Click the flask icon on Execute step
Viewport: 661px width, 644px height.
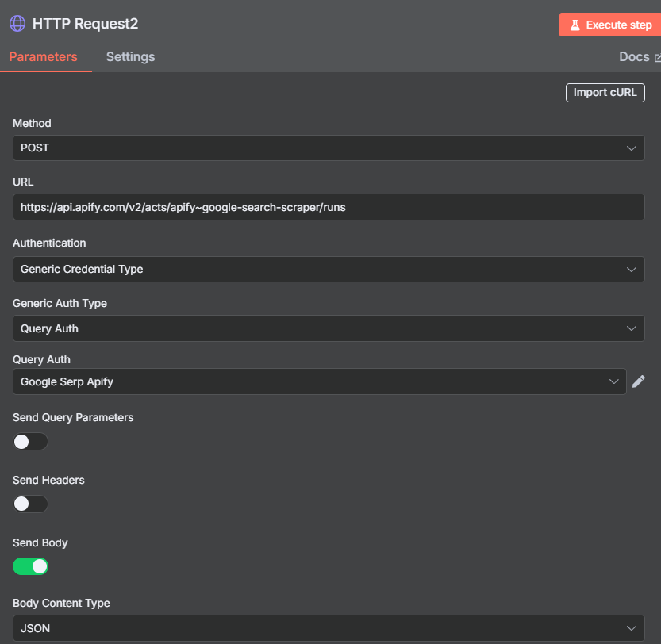(575, 25)
